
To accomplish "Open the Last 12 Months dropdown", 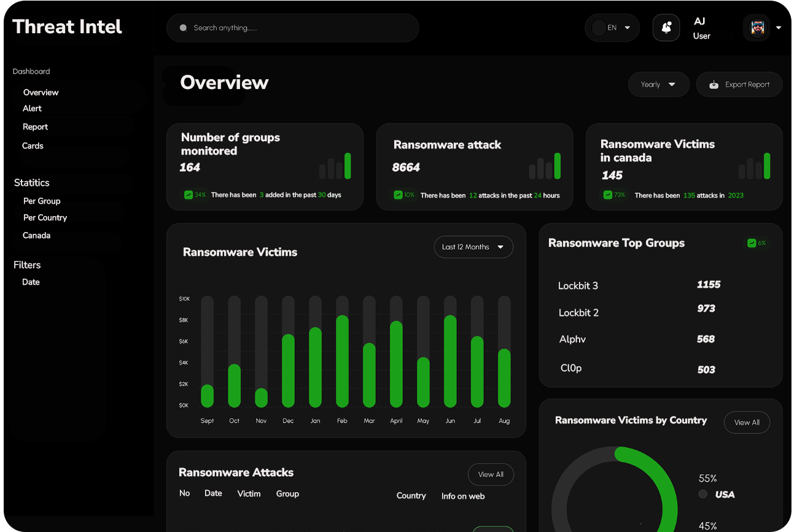I will tap(473, 247).
